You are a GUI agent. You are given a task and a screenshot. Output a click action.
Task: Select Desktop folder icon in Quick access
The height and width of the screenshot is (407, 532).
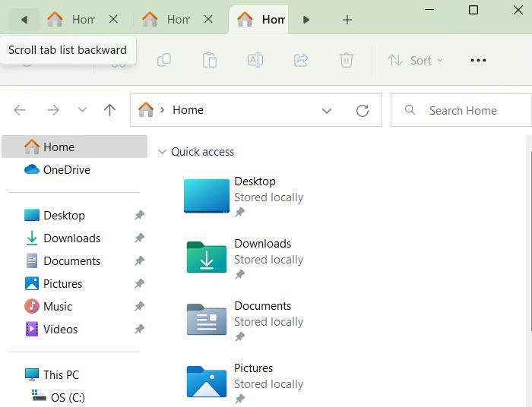pos(207,196)
